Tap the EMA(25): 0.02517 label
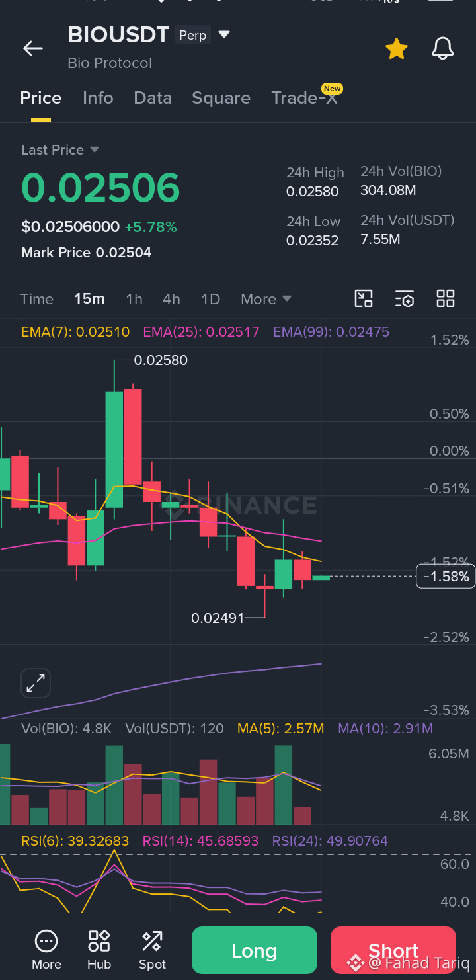This screenshot has width=476, height=980. tap(201, 332)
